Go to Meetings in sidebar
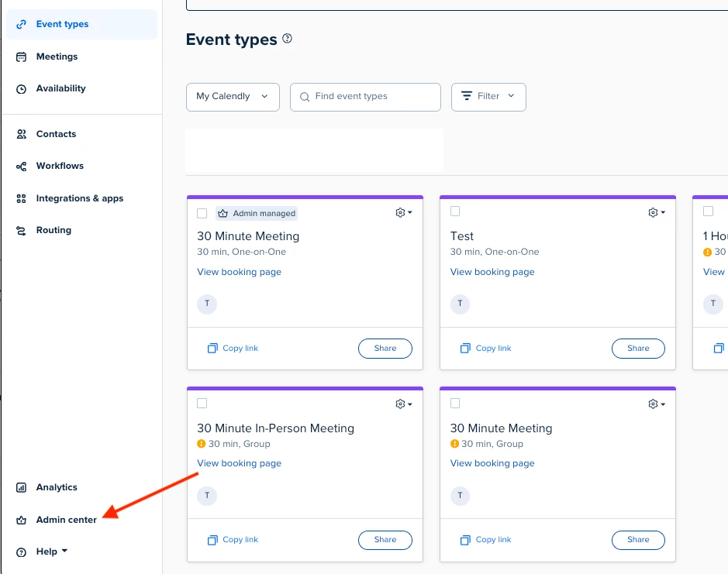 point(57,57)
